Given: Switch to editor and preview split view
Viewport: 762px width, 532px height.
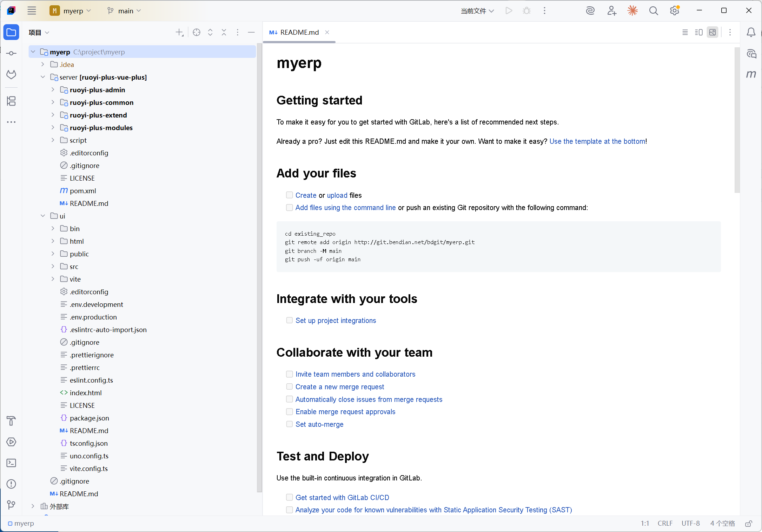Looking at the screenshot, I should [698, 32].
